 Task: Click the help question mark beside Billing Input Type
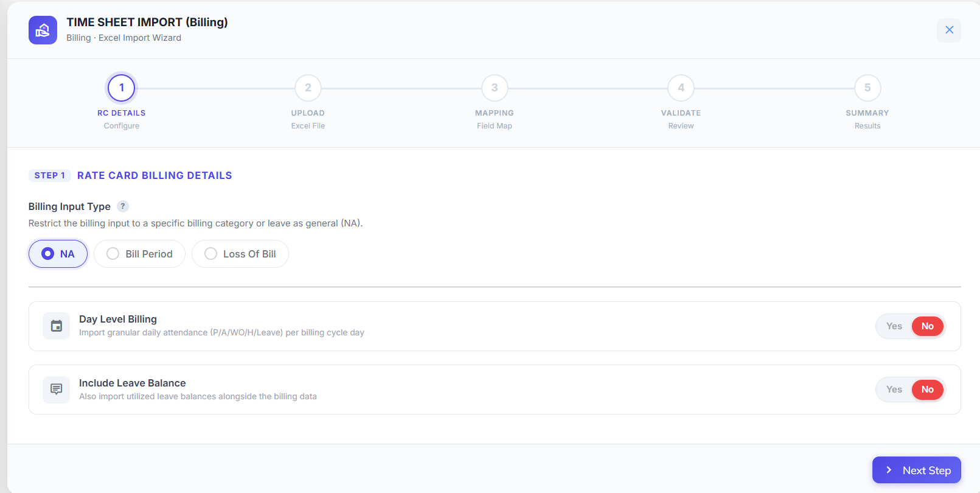click(x=123, y=206)
